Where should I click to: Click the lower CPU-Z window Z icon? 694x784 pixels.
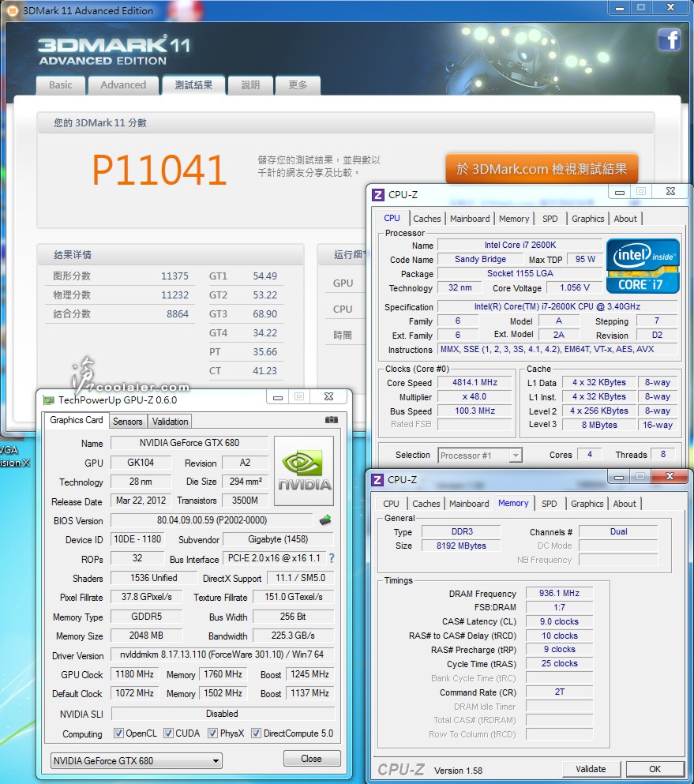tap(377, 480)
